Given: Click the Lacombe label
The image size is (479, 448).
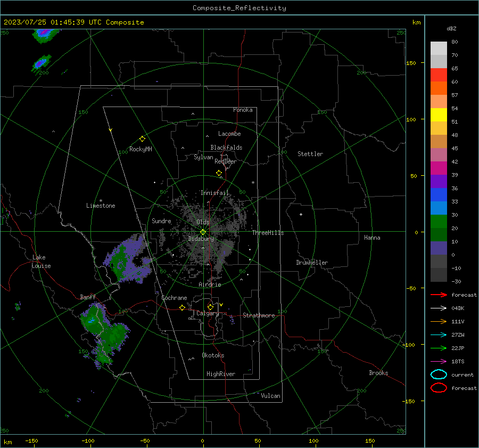Looking at the screenshot, I should coord(229,134).
